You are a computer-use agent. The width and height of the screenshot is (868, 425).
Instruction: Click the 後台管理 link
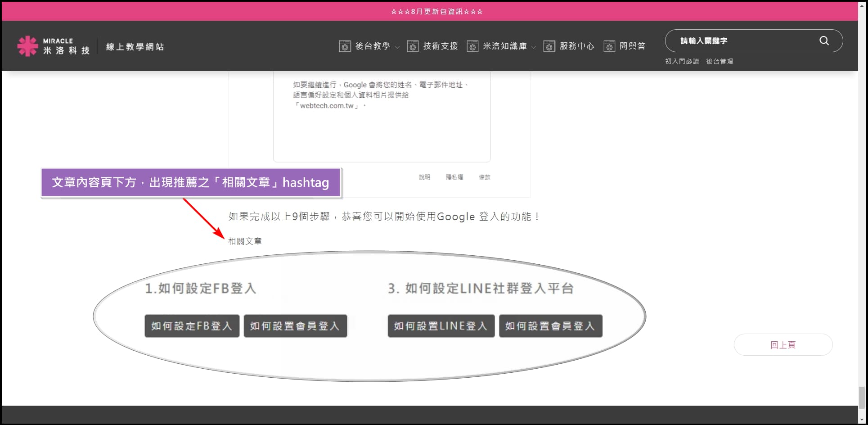(720, 61)
